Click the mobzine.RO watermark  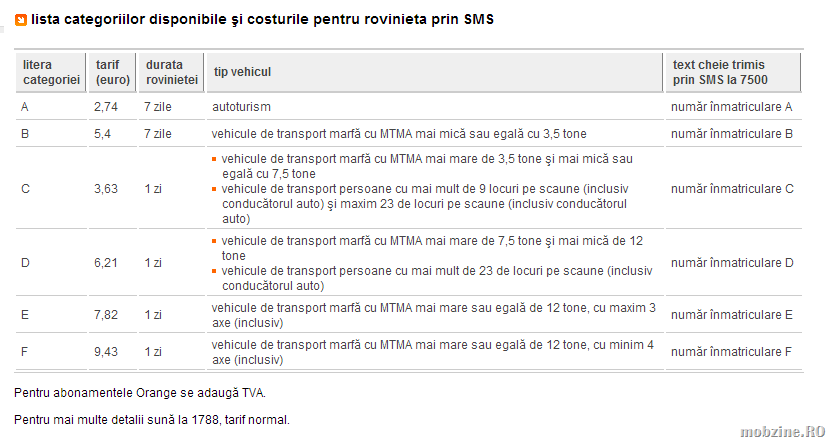click(783, 431)
